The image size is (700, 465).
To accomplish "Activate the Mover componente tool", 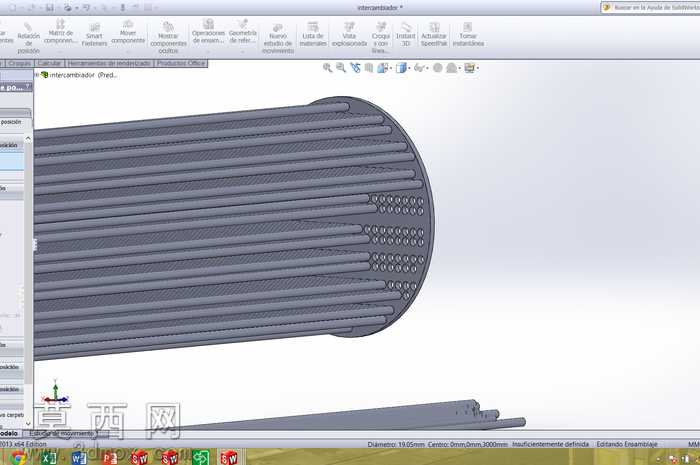I will point(128,32).
